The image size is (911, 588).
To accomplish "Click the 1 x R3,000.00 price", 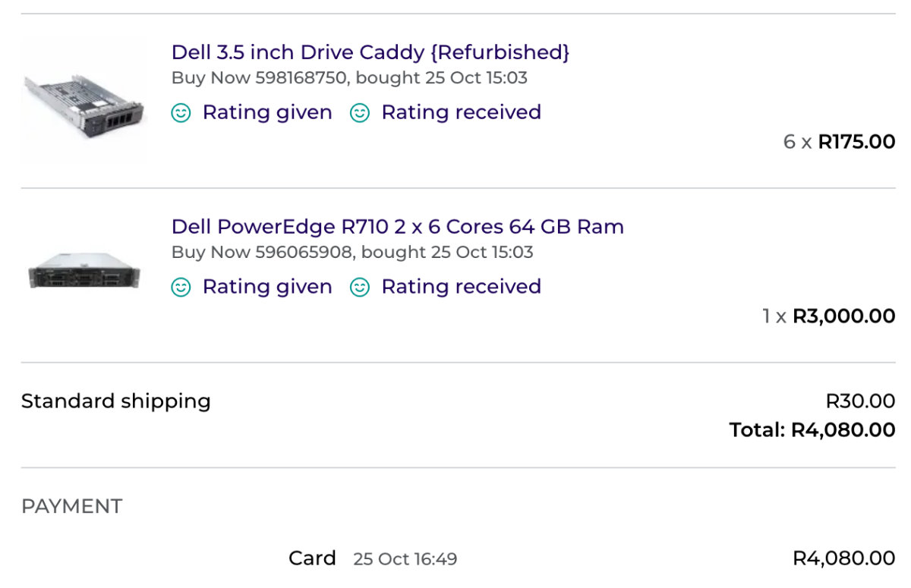I will (x=829, y=316).
